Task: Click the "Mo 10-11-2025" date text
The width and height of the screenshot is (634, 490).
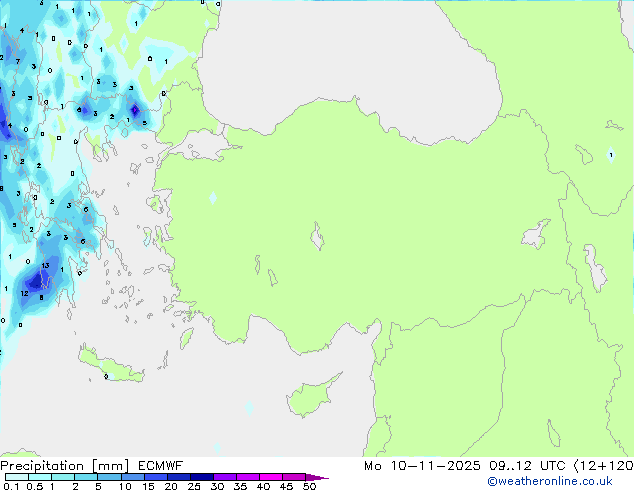Action: [422, 466]
